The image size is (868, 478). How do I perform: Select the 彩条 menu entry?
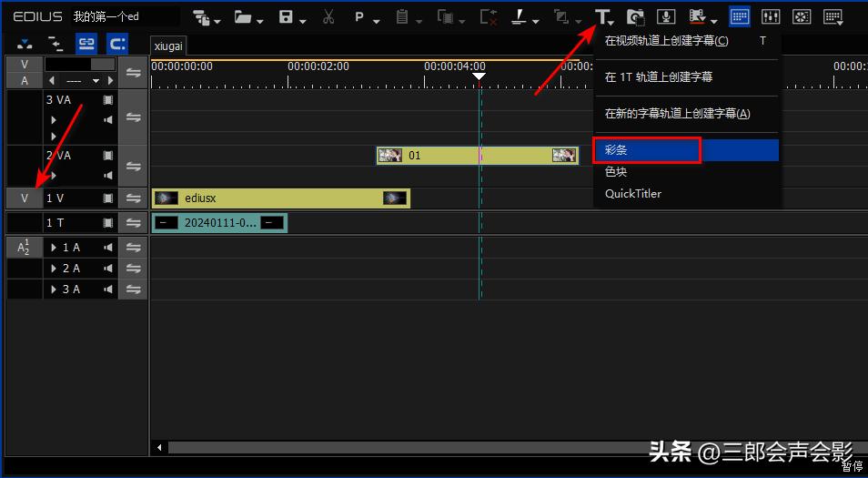646,150
